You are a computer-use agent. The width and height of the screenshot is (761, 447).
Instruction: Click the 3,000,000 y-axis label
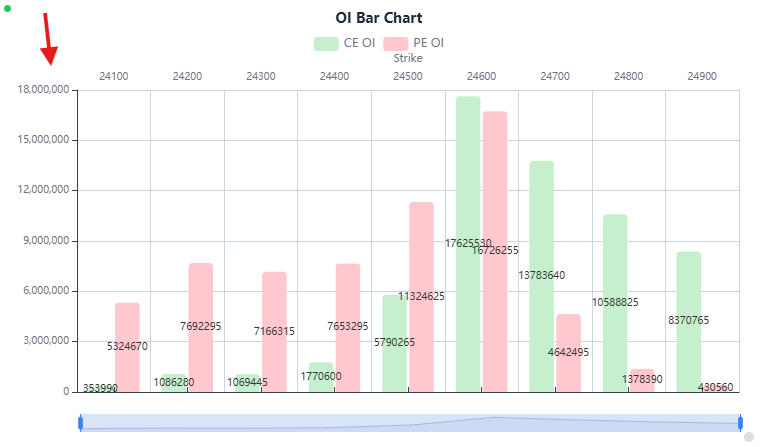tap(46, 341)
